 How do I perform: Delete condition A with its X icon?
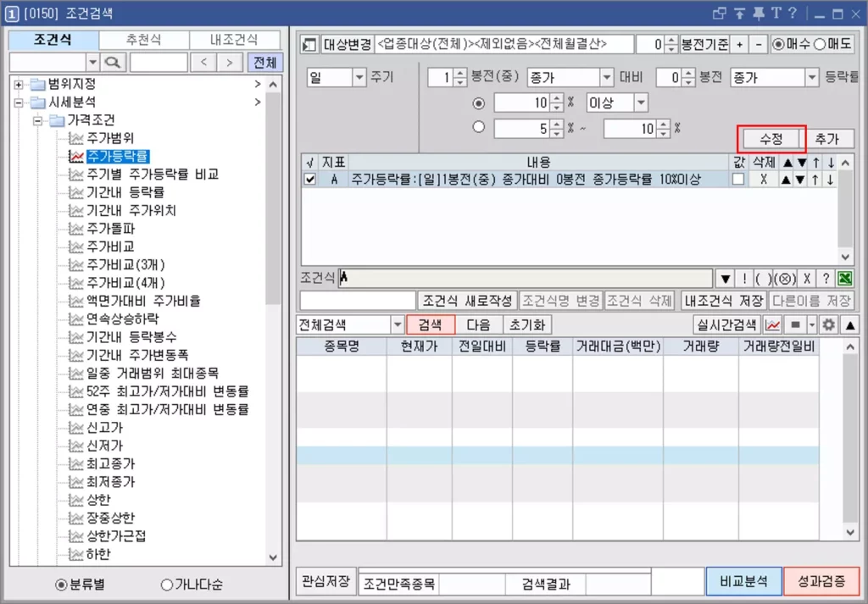pos(764,180)
